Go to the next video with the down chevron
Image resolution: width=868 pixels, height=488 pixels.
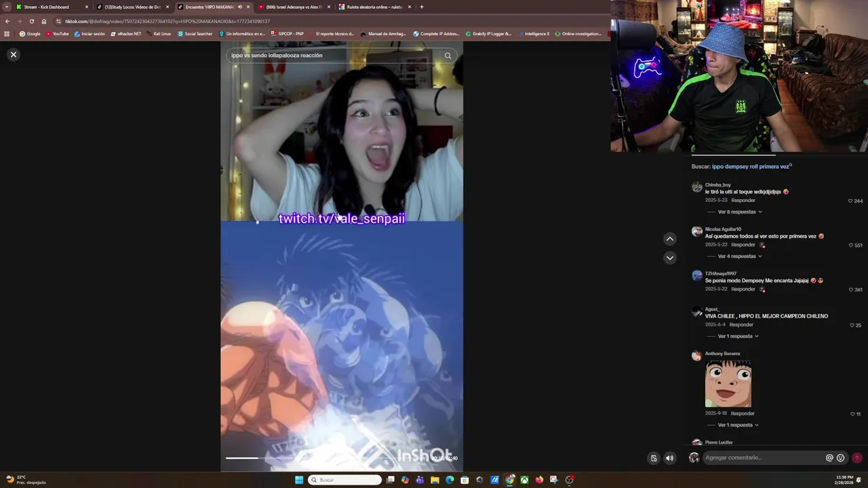click(669, 258)
